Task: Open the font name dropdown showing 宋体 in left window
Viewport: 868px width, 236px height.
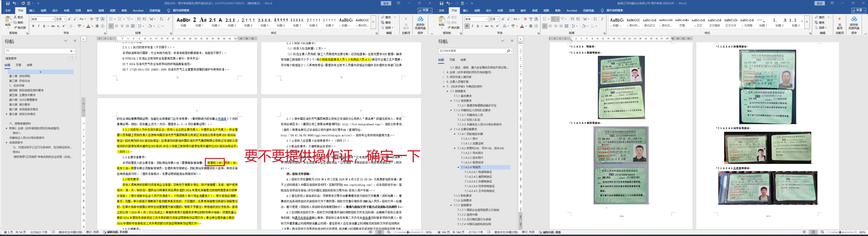Action: tap(53, 19)
